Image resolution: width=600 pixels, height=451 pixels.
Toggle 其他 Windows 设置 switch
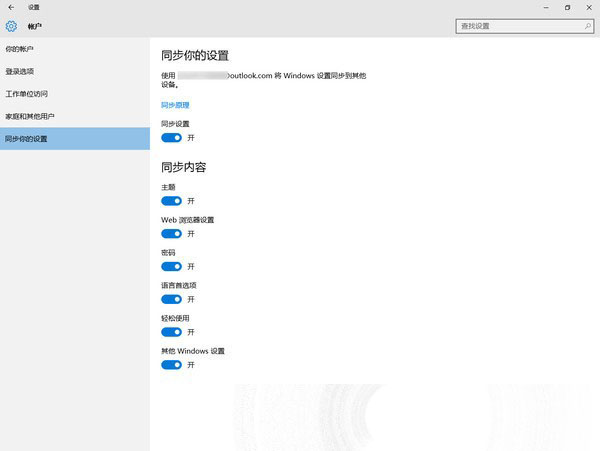point(171,365)
